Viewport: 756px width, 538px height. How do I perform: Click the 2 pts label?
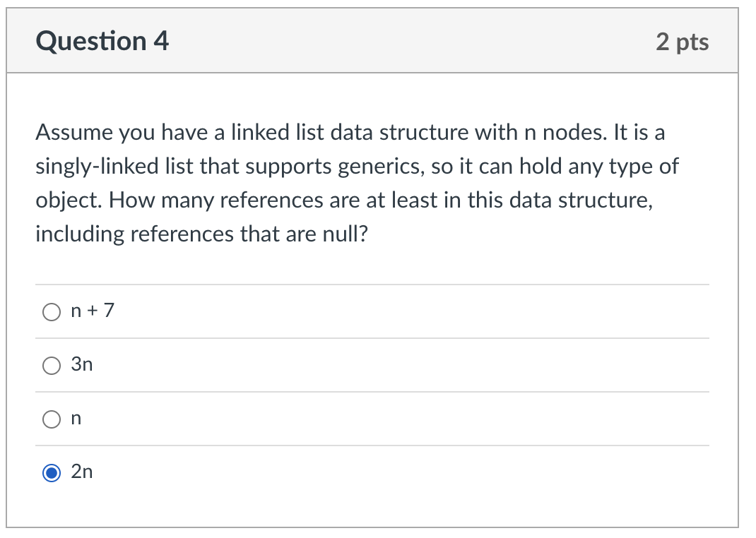(683, 42)
